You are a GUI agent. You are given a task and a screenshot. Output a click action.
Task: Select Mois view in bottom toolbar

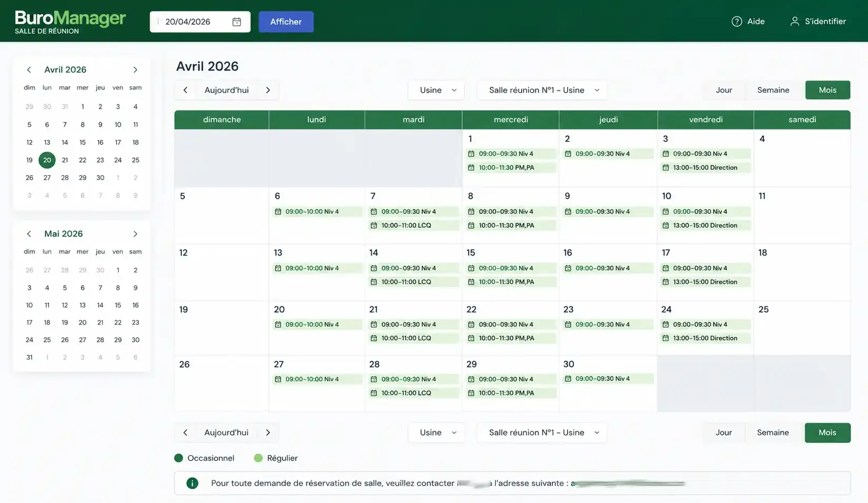(827, 432)
